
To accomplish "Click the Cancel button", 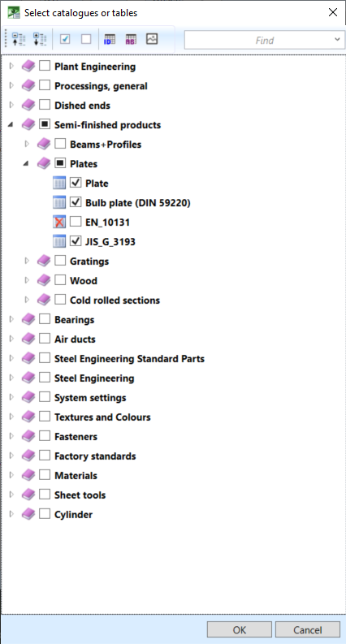I will pyautogui.click(x=308, y=629).
